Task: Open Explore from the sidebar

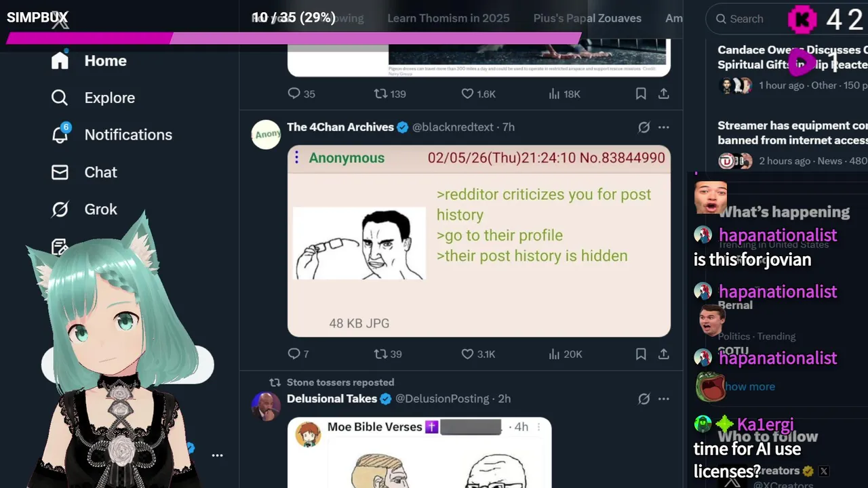Action: tap(93, 98)
